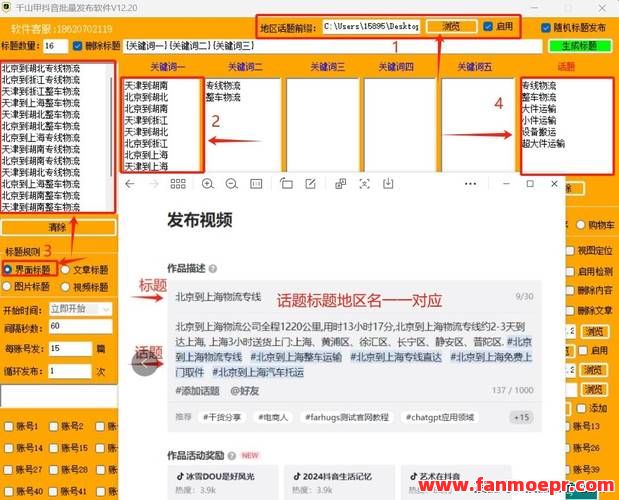The image size is (619, 500).
Task: Click the title list vertical scrollbar
Action: point(111,126)
